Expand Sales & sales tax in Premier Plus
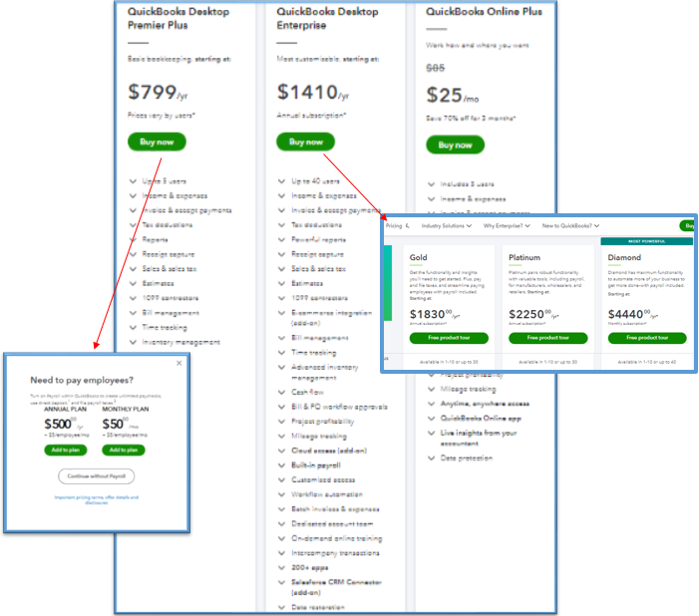 coord(133,269)
